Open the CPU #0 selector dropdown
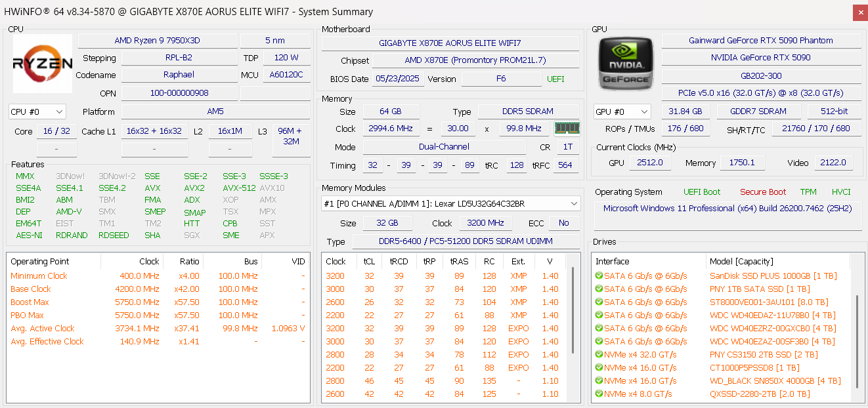The width and height of the screenshot is (868, 408). [x=37, y=112]
